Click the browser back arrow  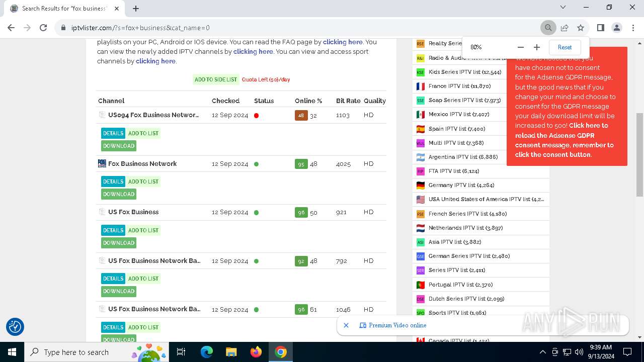click(11, 28)
